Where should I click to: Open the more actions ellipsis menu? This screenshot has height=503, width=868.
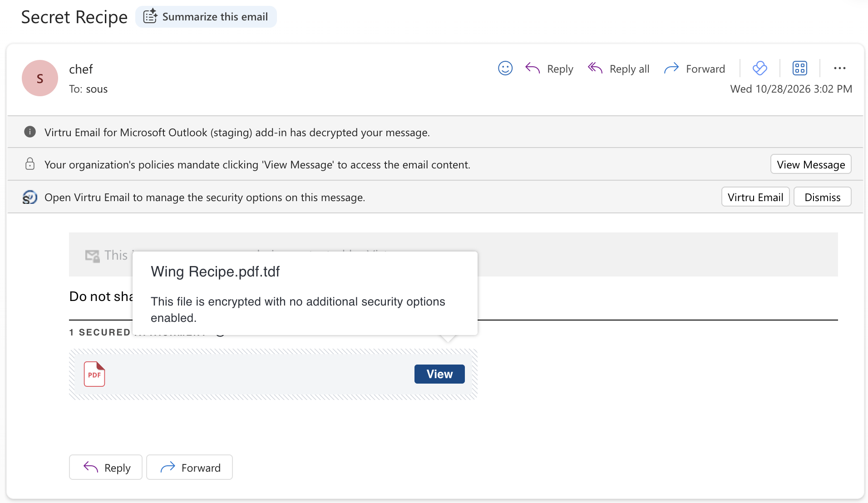click(839, 69)
